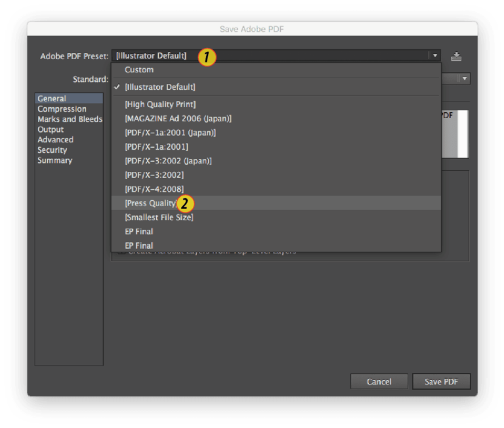Collapse the Adobe PDF Preset dropdown arrow

(x=434, y=56)
